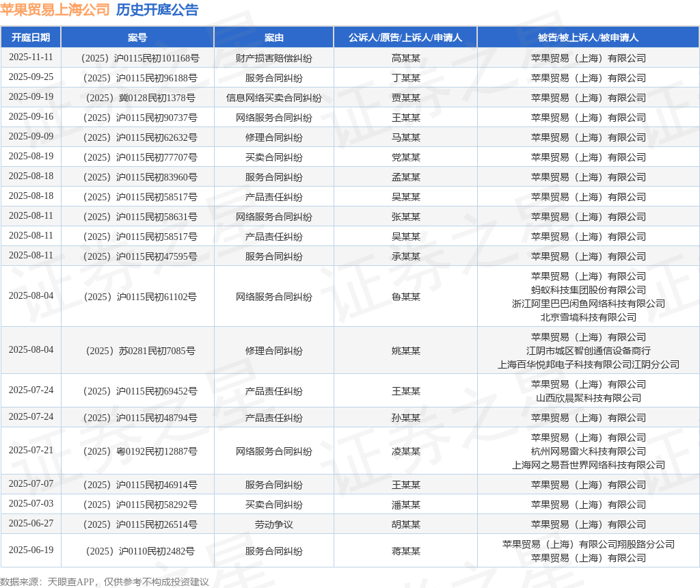Click defendant 北京雪境科技有限公司
This screenshot has height=588, width=700.
[589, 317]
